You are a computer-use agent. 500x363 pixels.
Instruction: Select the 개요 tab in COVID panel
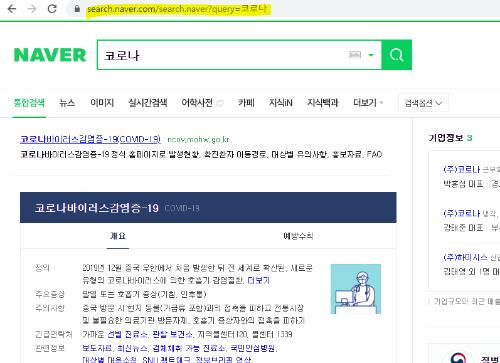point(118,236)
